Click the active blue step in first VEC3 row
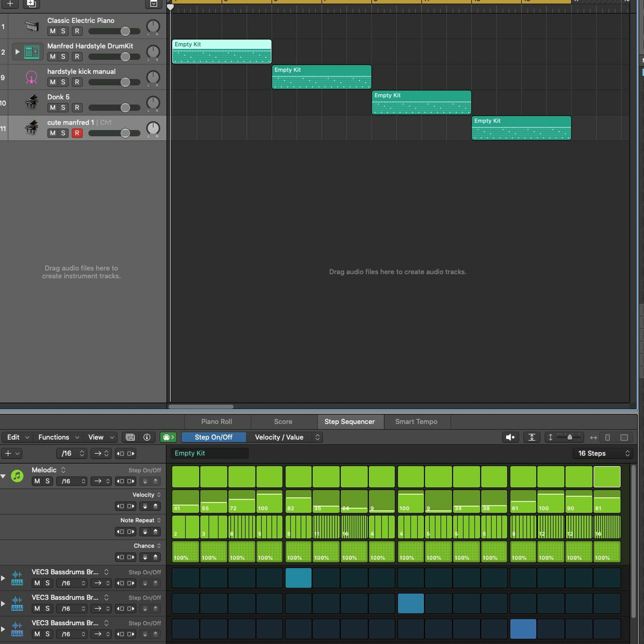644x644 pixels. pyautogui.click(x=298, y=578)
